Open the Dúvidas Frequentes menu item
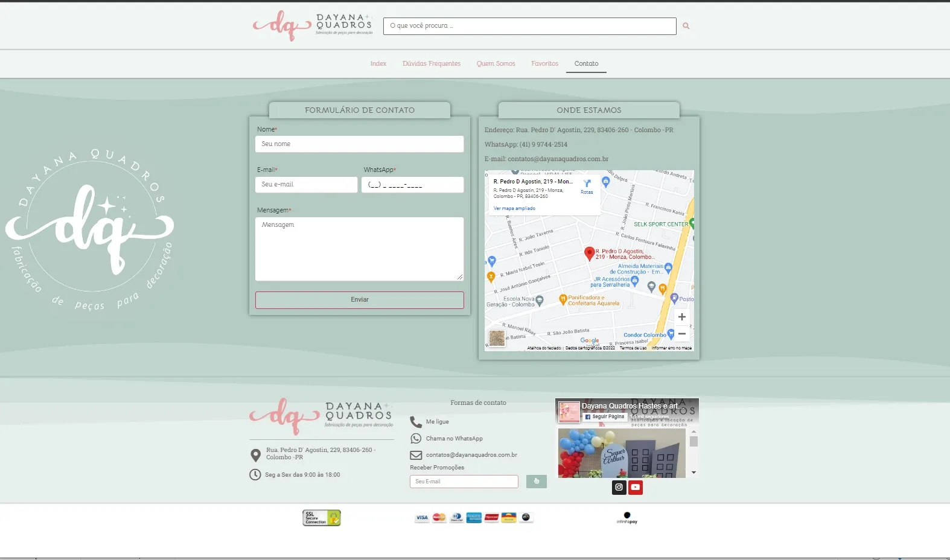Image resolution: width=950 pixels, height=560 pixels. (432, 63)
